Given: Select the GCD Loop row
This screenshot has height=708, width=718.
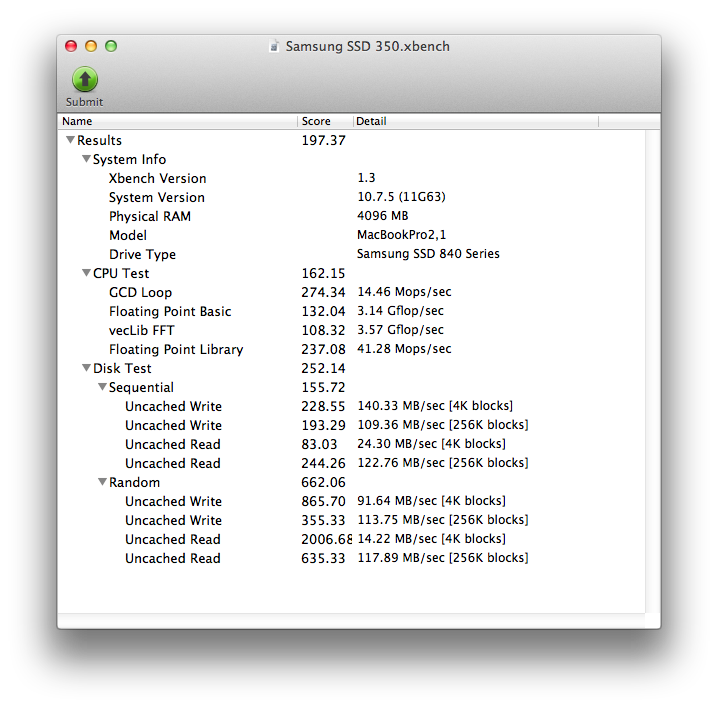Looking at the screenshot, I should click(x=352, y=292).
